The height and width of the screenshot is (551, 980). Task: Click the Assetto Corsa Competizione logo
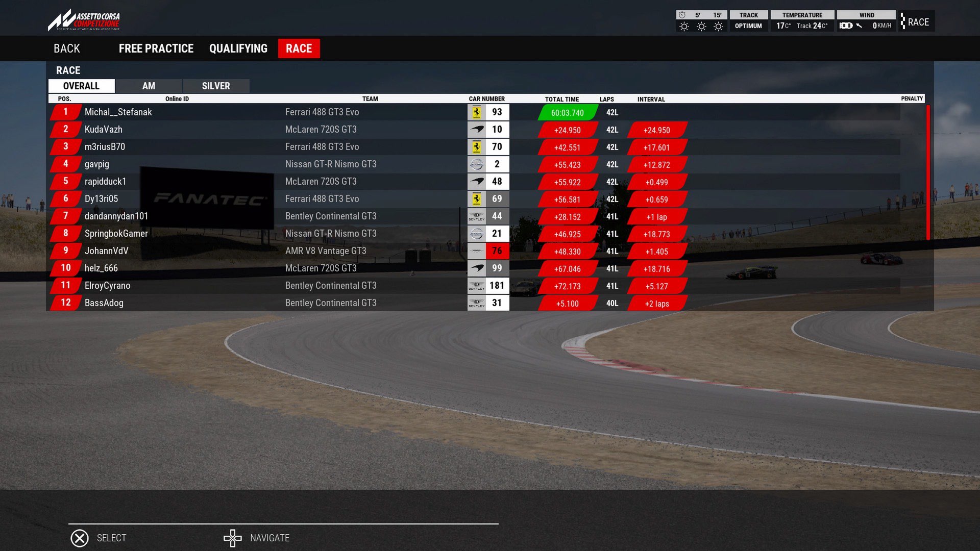[84, 20]
